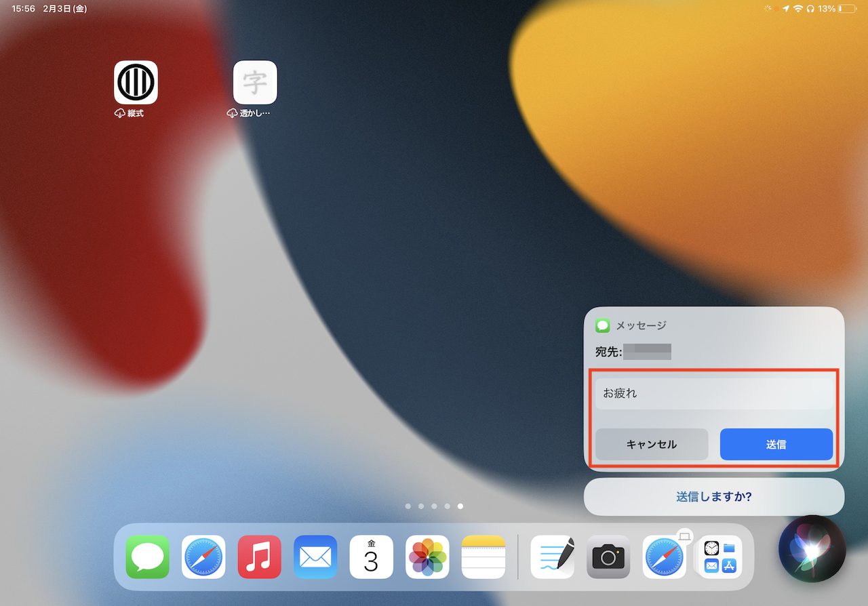Launch the handwriting note app with pen icon
The width and height of the screenshot is (868, 606).
click(553, 557)
